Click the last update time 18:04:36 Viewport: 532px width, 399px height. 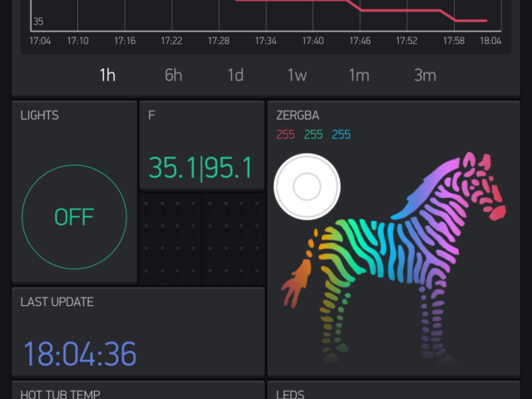point(80,354)
